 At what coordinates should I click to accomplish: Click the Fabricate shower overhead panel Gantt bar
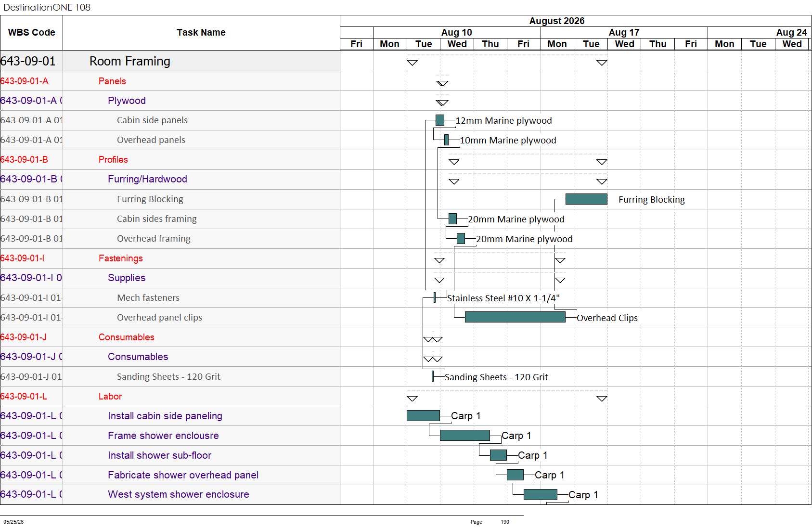[516, 475]
